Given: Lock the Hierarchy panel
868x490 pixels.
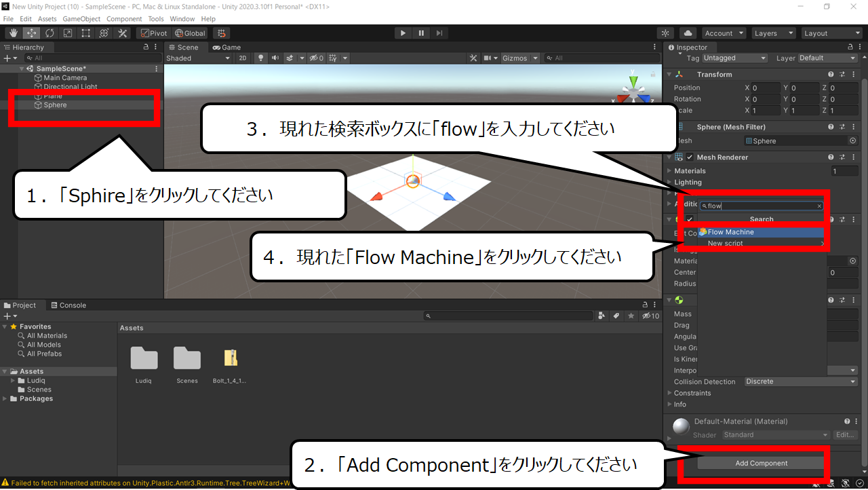Looking at the screenshot, I should click(146, 48).
